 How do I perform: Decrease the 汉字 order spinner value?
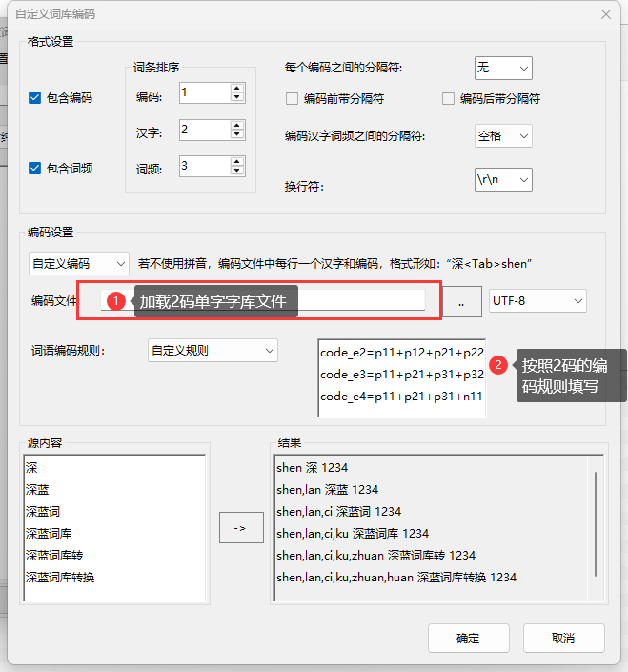(237, 134)
